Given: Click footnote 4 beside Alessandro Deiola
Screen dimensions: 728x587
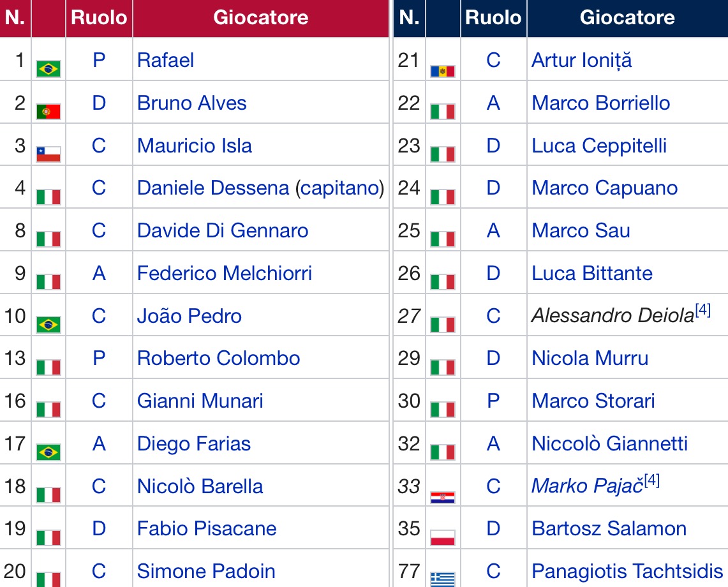Looking at the screenshot, I should (x=702, y=311).
